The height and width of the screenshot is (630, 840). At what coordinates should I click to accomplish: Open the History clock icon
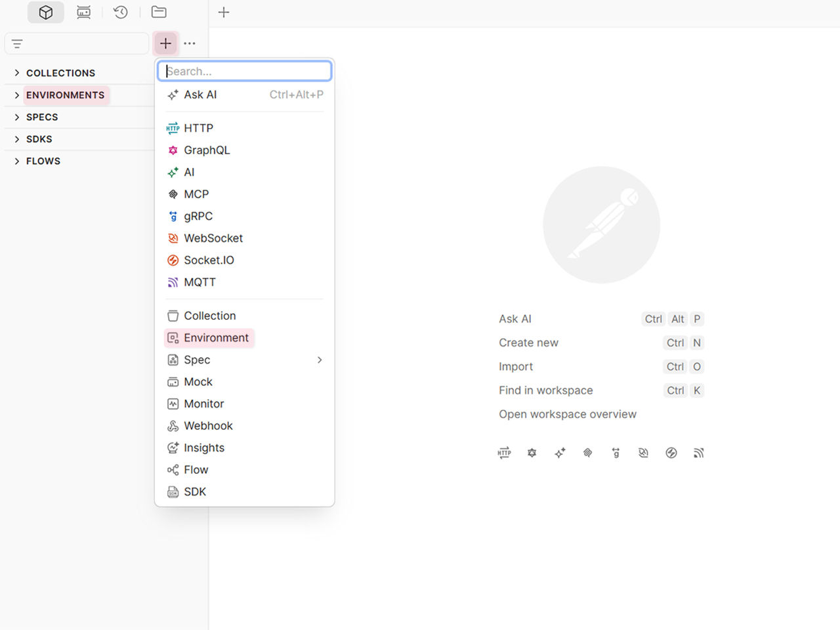coord(121,12)
